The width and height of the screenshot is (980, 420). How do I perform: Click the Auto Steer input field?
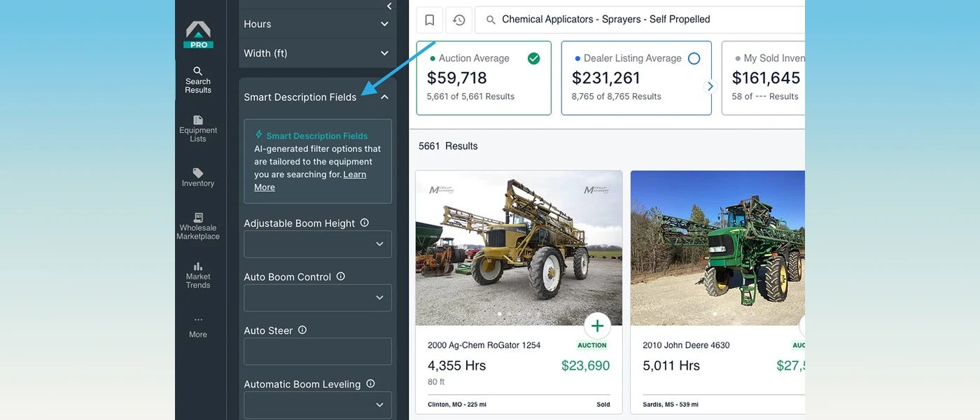pos(317,351)
